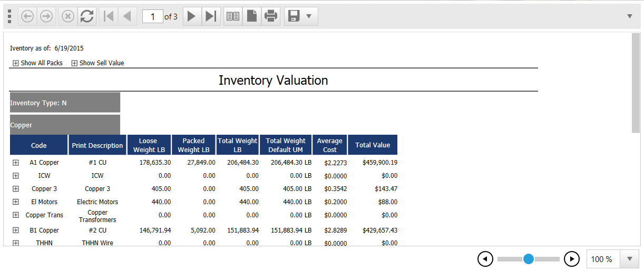
Task: Click the A1 Copper code cell
Action: tap(44, 163)
